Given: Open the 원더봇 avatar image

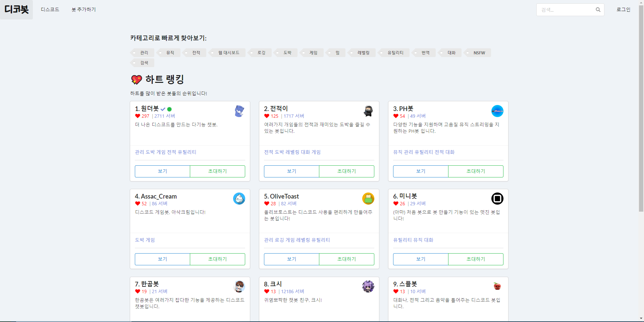Looking at the screenshot, I should tap(239, 111).
